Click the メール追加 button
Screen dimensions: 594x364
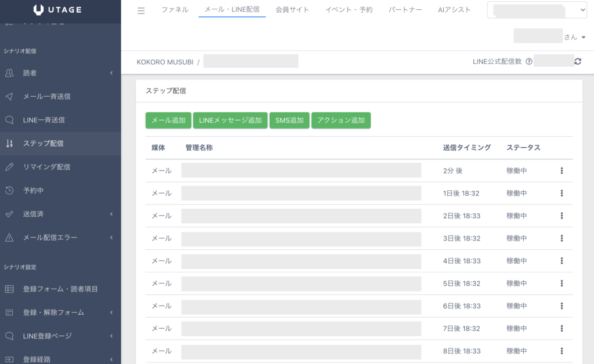[x=168, y=121]
